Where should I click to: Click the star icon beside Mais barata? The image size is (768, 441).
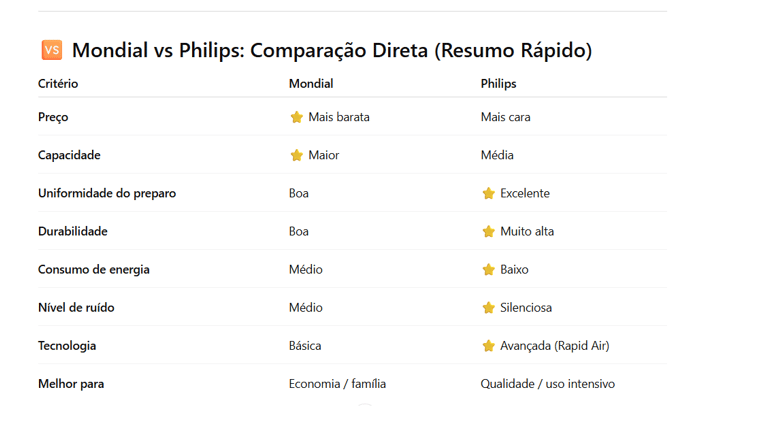tap(296, 117)
